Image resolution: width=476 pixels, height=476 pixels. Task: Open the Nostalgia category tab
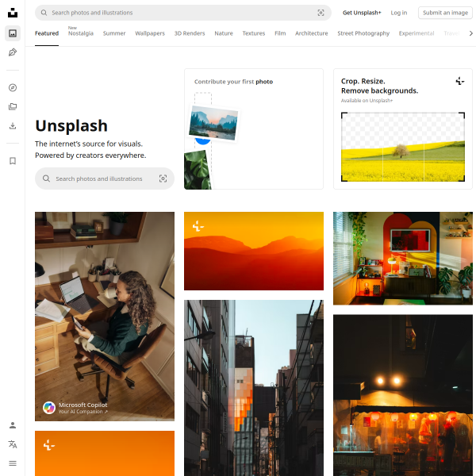81,33
